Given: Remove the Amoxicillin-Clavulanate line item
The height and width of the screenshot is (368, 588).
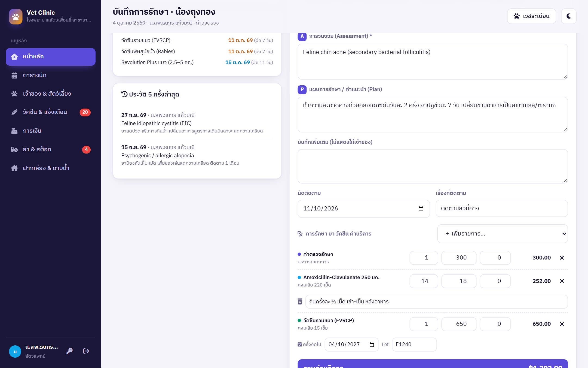Looking at the screenshot, I should pos(562,281).
